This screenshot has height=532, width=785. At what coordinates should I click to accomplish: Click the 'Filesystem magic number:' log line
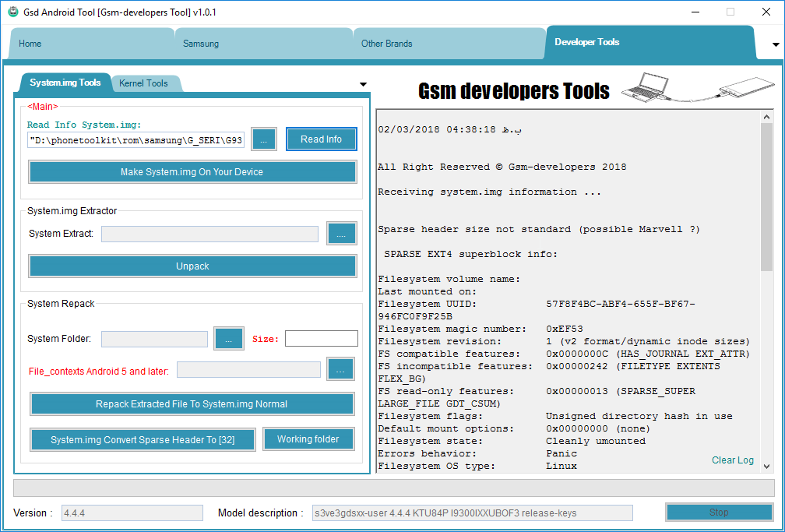point(481,329)
